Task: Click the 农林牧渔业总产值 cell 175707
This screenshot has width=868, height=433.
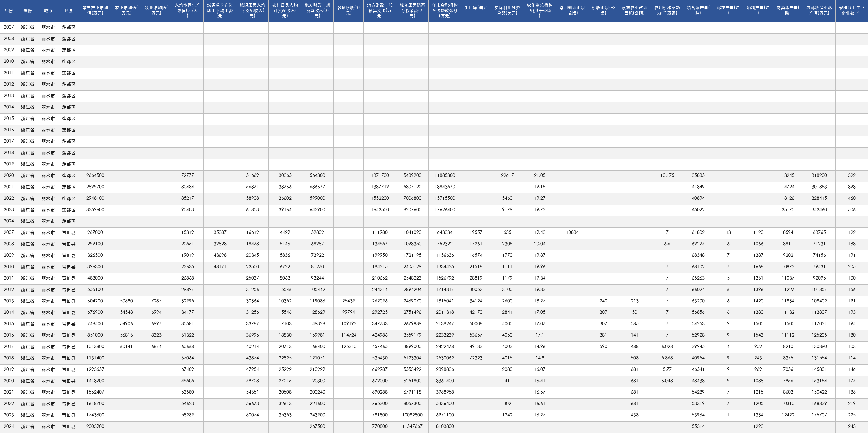Action: coord(819,415)
